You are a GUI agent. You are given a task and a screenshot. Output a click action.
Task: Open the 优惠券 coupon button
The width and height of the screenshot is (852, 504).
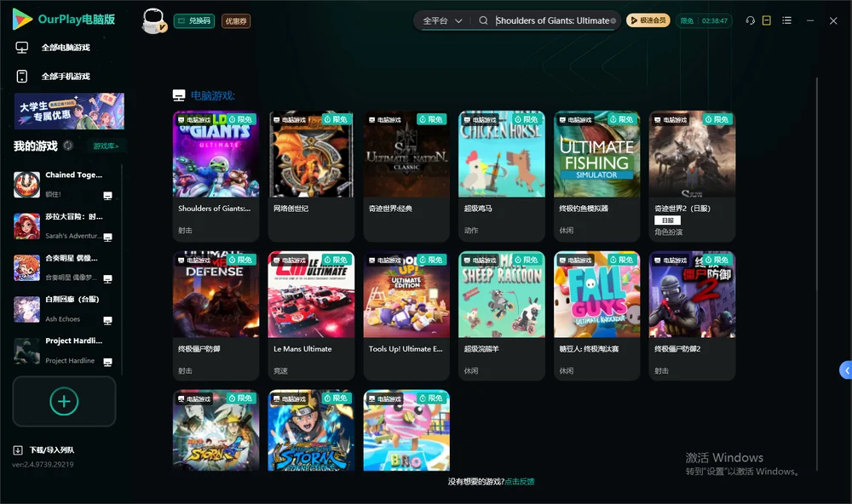236,21
